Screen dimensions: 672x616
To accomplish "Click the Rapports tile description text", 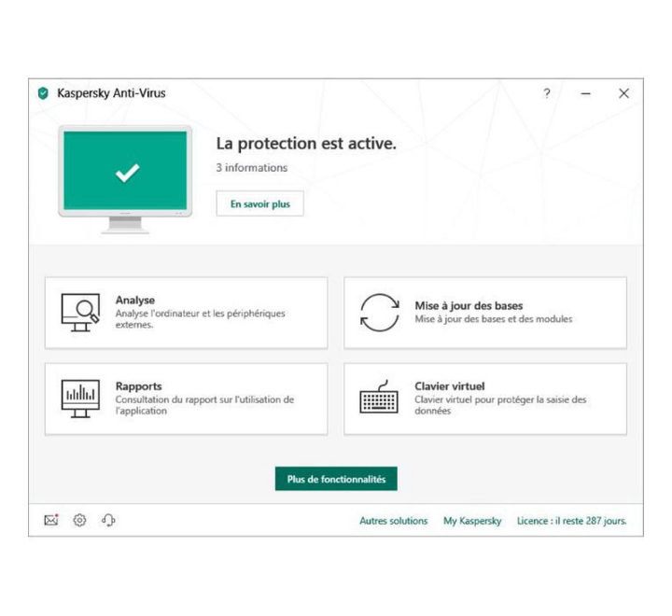I will [204, 405].
